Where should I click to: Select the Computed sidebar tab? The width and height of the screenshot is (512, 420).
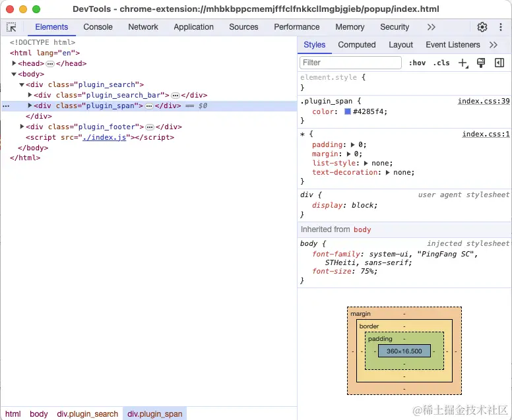coord(356,45)
